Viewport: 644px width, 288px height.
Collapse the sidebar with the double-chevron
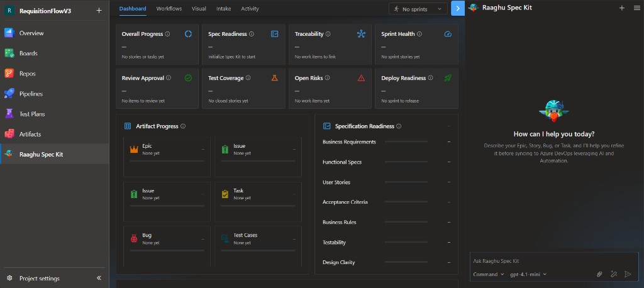pos(99,278)
